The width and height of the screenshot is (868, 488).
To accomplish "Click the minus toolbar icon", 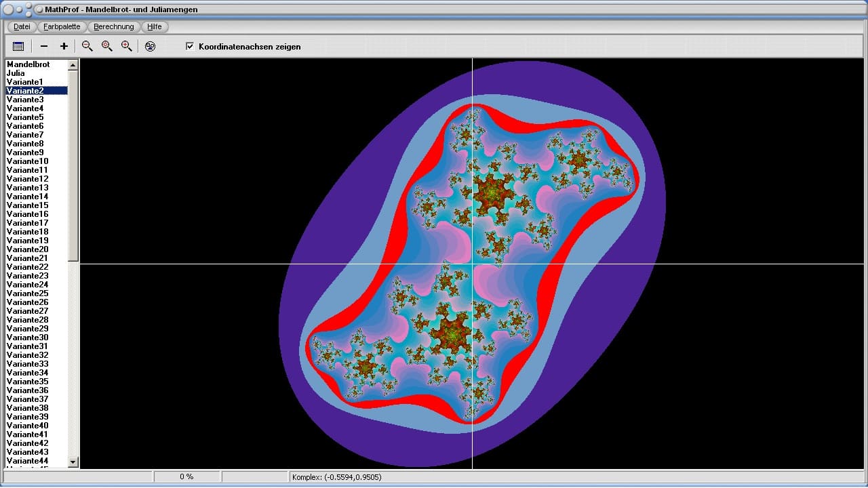I will [x=44, y=46].
